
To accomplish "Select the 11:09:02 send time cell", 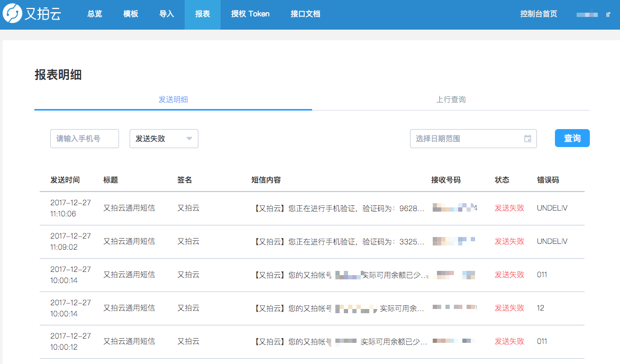I will click(x=70, y=241).
